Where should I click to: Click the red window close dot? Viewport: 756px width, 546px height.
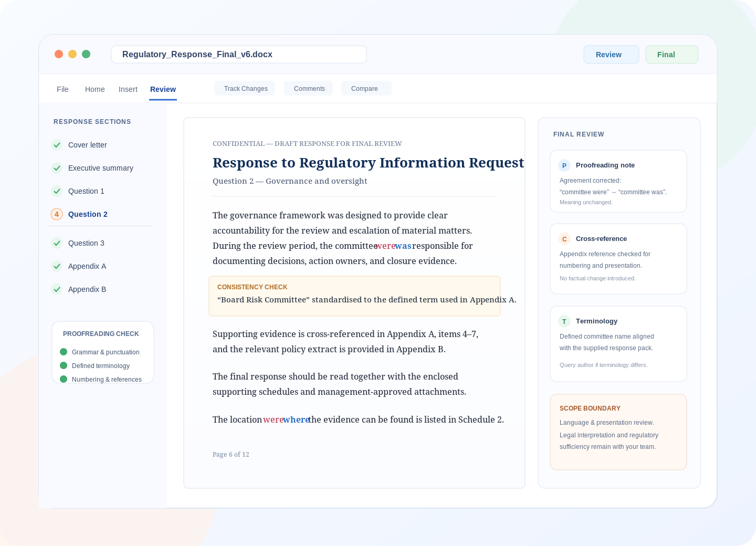click(x=59, y=54)
